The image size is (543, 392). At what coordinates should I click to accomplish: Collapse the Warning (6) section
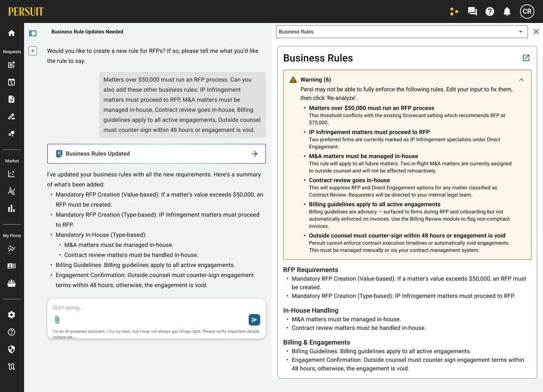(x=521, y=80)
